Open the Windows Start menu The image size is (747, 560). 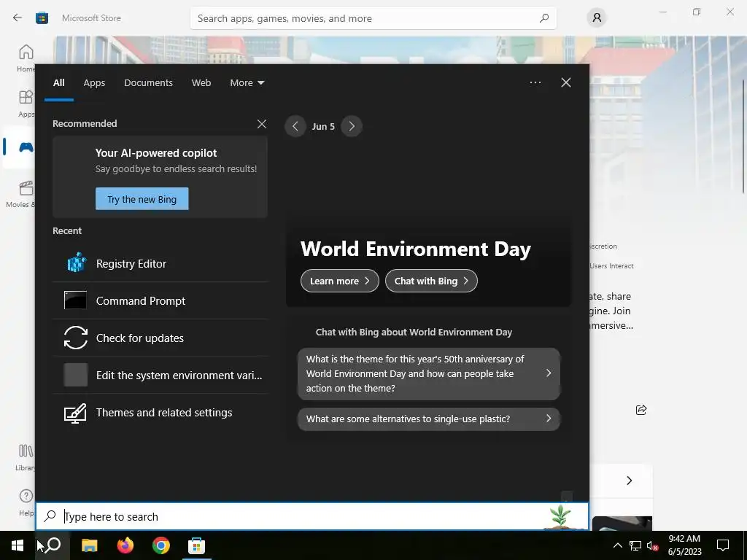18,545
